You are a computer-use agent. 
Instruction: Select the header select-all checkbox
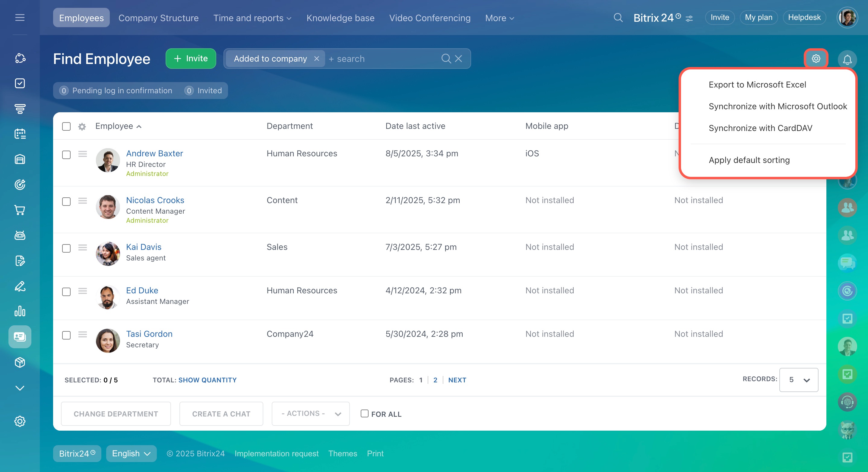pos(66,126)
